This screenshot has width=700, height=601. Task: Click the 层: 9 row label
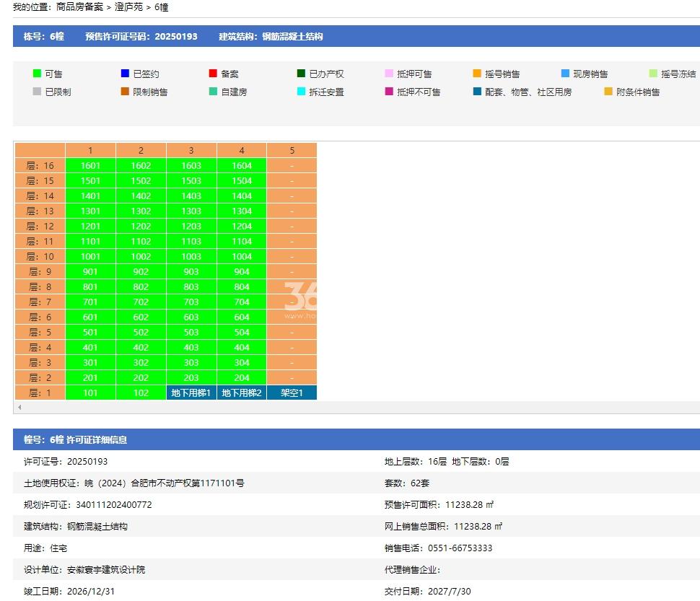pos(40,272)
